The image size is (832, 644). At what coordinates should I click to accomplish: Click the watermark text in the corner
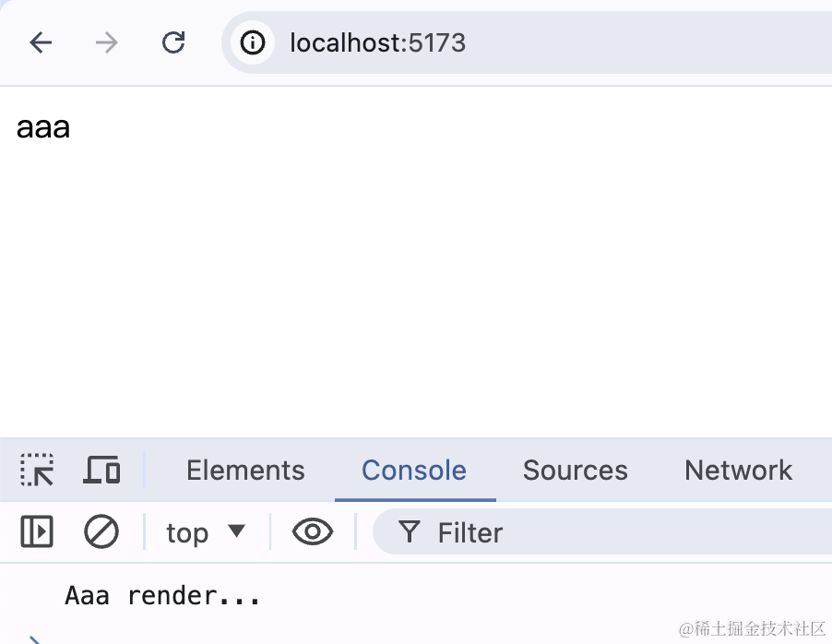753,628
